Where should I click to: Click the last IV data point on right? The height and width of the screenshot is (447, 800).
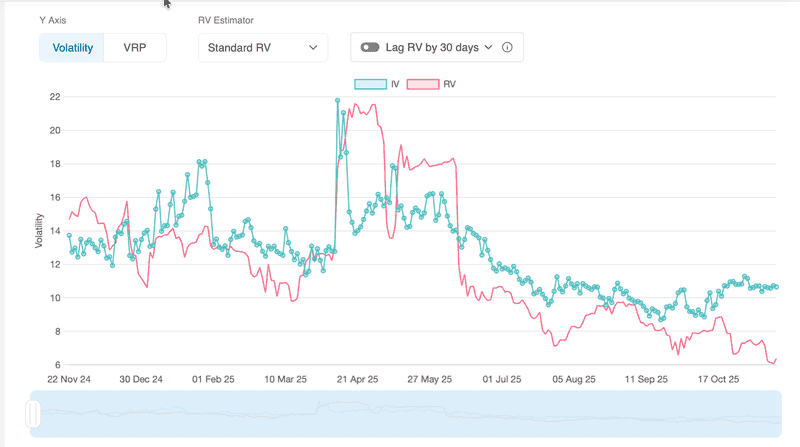[x=776, y=287]
